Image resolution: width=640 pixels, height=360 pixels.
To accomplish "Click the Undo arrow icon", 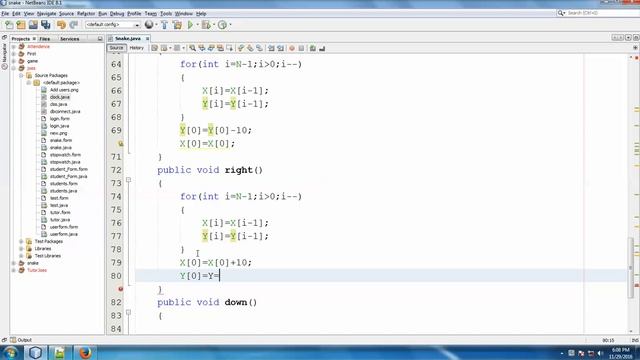I will [x=61, y=25].
